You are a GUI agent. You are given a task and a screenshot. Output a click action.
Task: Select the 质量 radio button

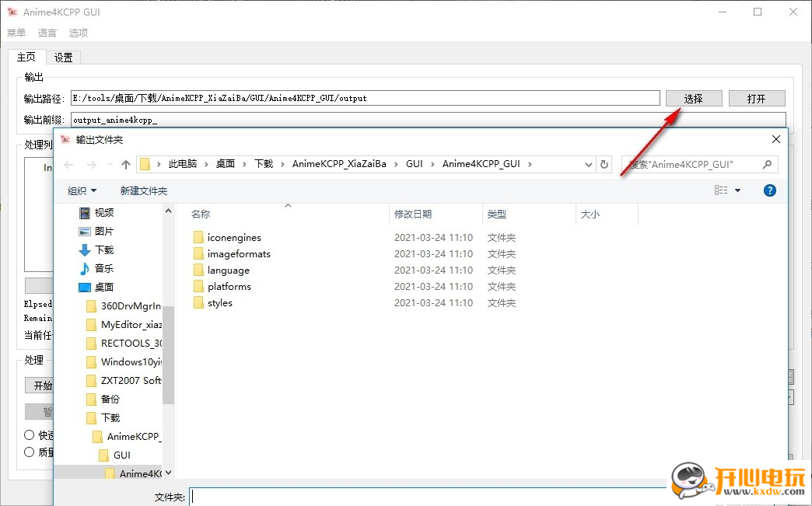pyautogui.click(x=30, y=452)
